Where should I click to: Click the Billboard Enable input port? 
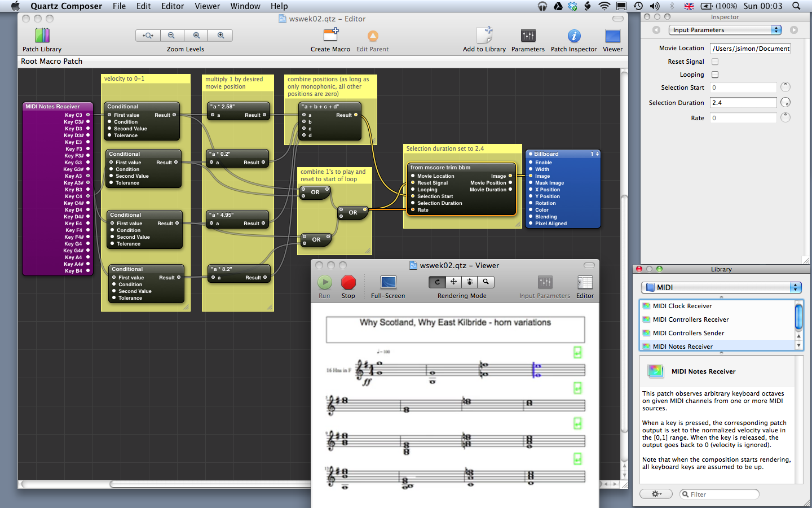531,163
